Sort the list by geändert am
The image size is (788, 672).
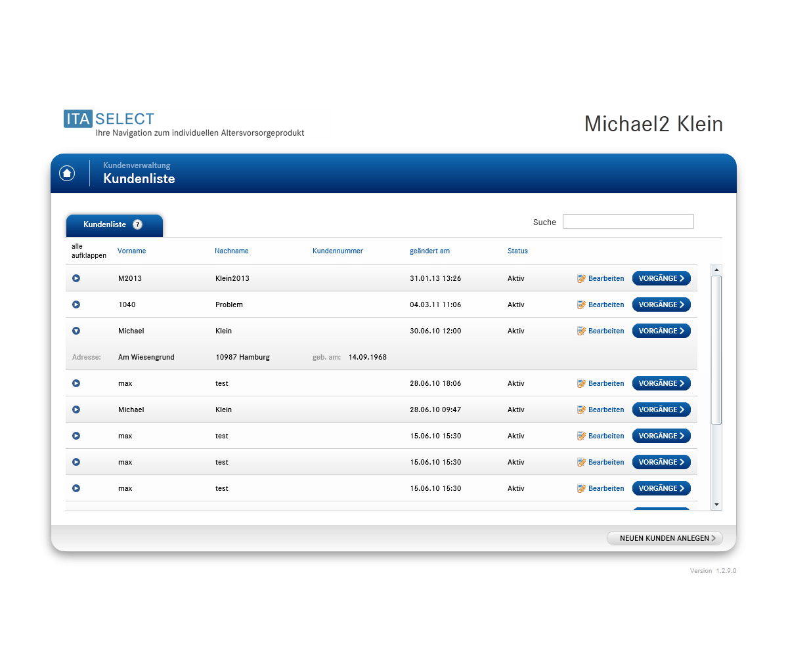tap(429, 251)
